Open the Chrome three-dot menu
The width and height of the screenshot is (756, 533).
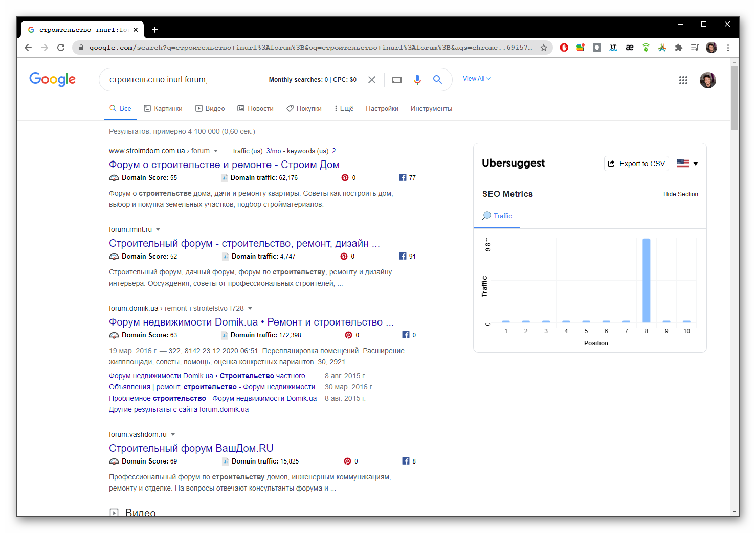[728, 48]
